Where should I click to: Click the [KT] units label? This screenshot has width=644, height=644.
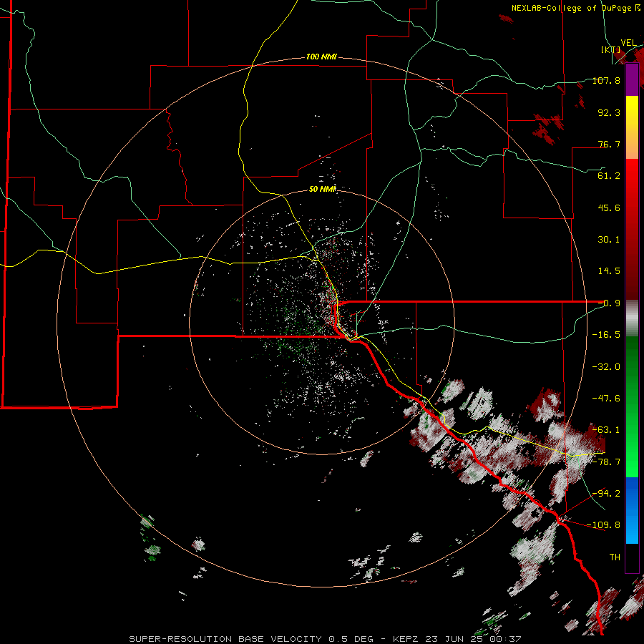tap(611, 49)
